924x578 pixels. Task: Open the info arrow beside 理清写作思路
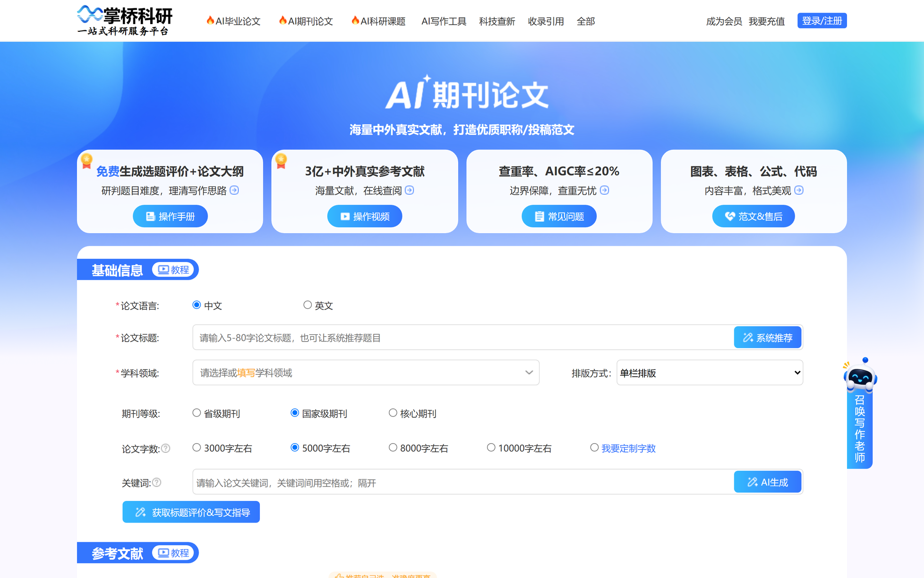pyautogui.click(x=234, y=190)
